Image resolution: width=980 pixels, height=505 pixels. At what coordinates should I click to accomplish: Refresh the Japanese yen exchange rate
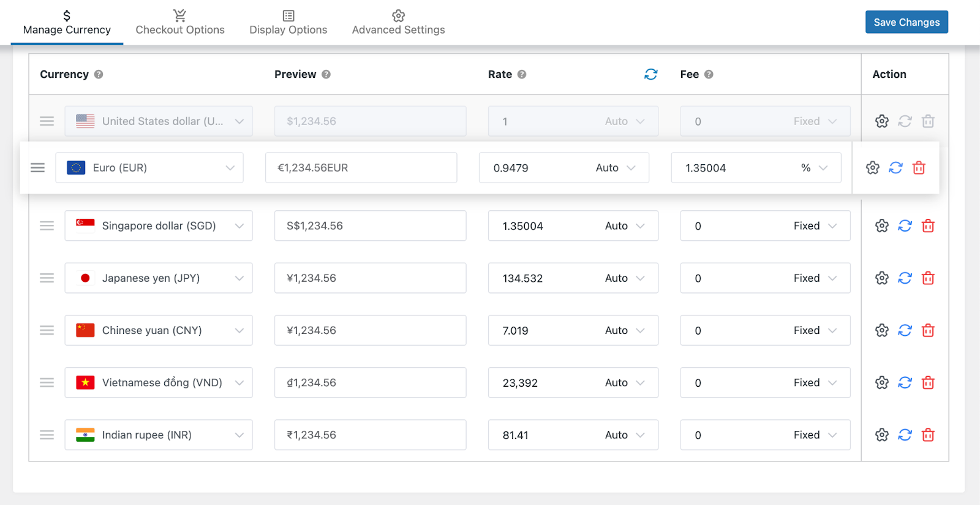[905, 278]
